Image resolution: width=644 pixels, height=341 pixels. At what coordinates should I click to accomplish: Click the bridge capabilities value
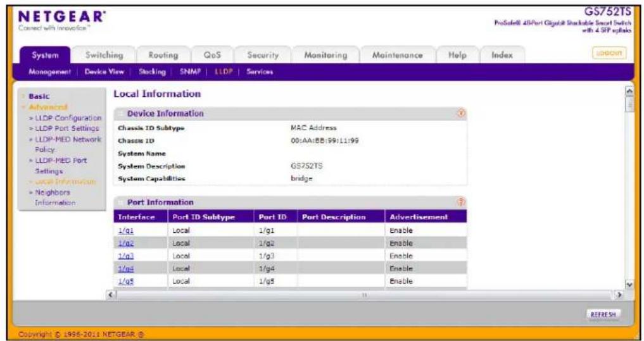tap(302, 179)
